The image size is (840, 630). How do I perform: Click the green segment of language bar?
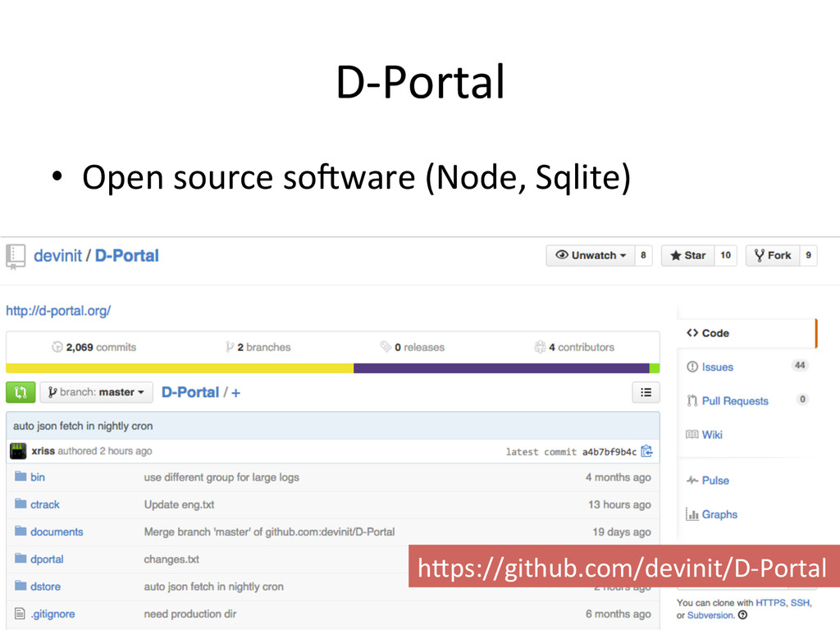(655, 368)
